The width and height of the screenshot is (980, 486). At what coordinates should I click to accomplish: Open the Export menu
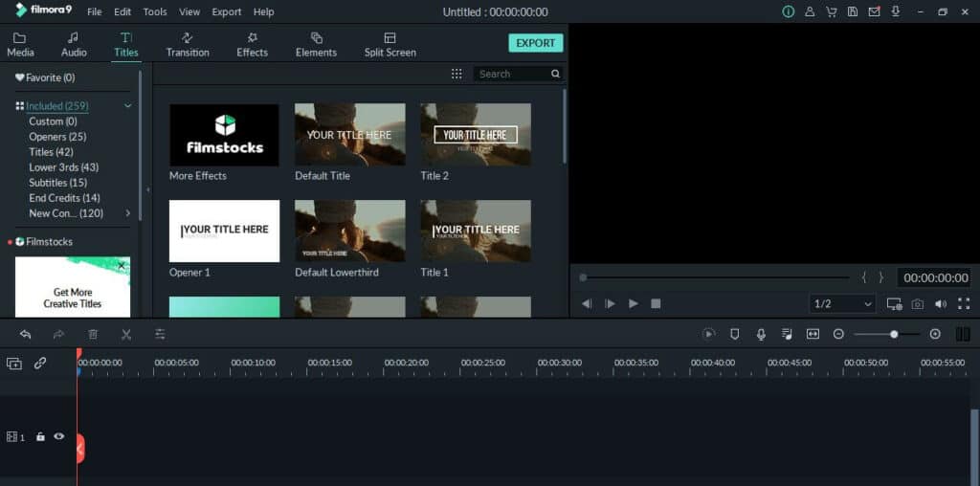[226, 11]
